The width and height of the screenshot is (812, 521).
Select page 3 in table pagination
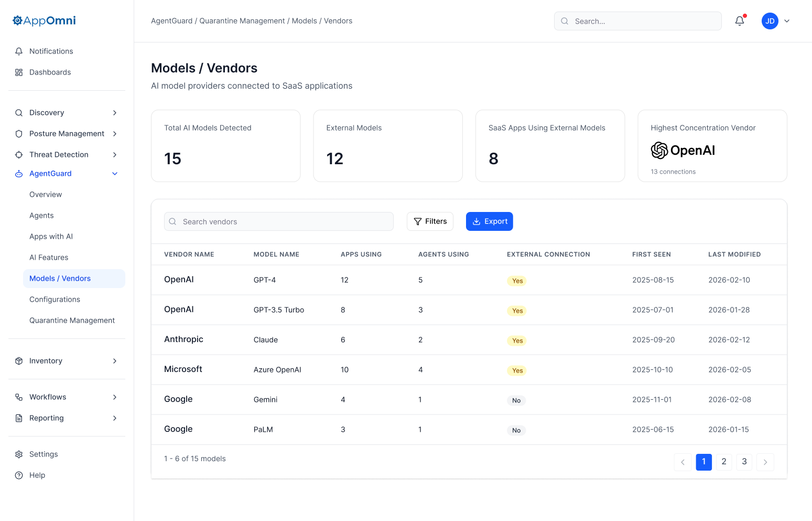pyautogui.click(x=744, y=462)
